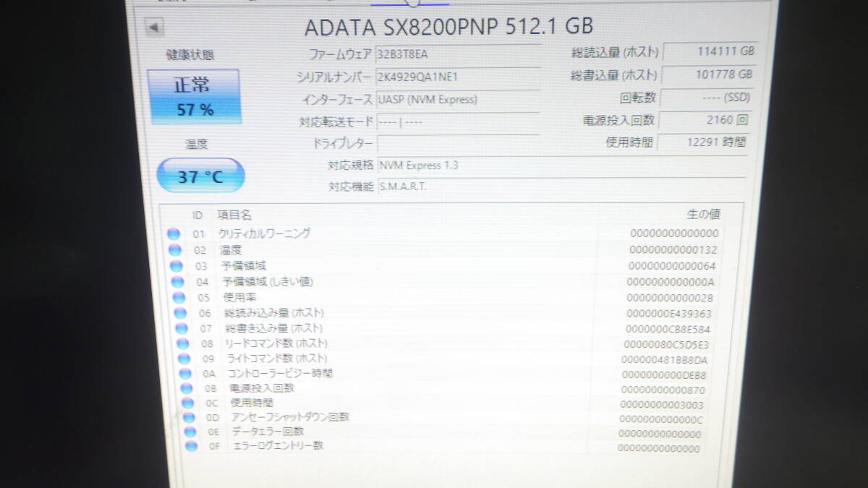Click raw value 00000080C5D5E3
Viewport: 868px width, 488px height.
pyautogui.click(x=666, y=345)
